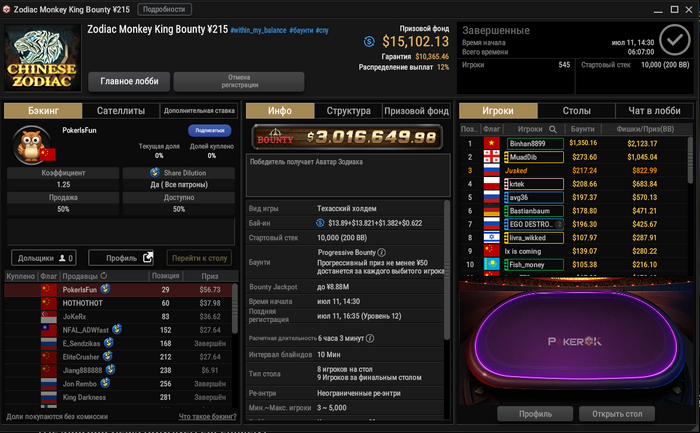
Task: Click the Подробности button in title bar
Action: (x=164, y=9)
